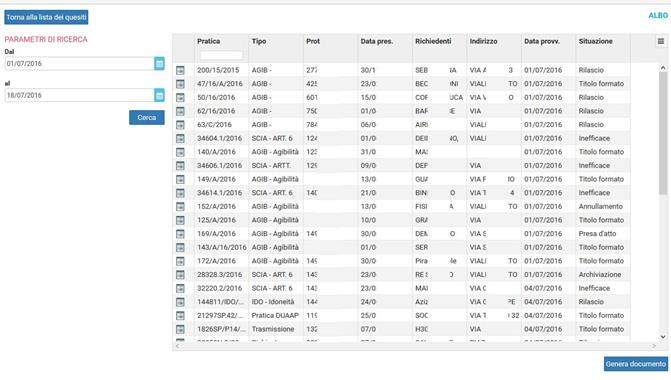671x380 pixels.
Task: Open the calendar picker for the Dal date
Action: [159, 63]
